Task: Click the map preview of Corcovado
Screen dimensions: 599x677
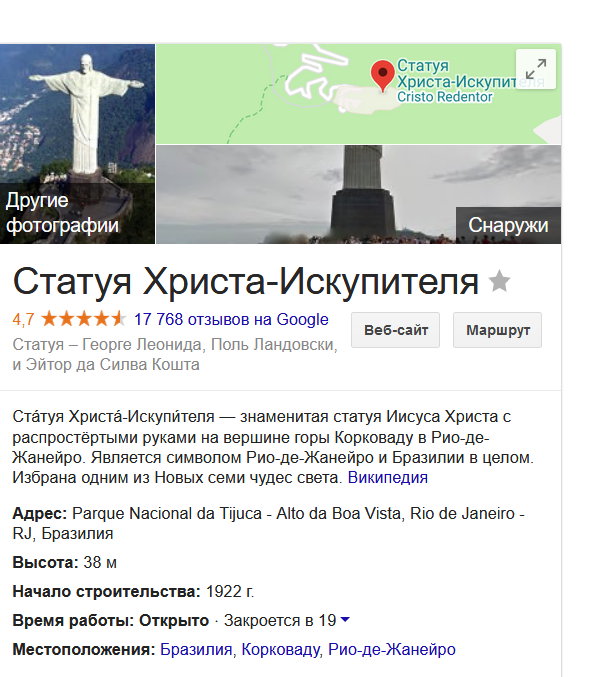Action: click(358, 94)
